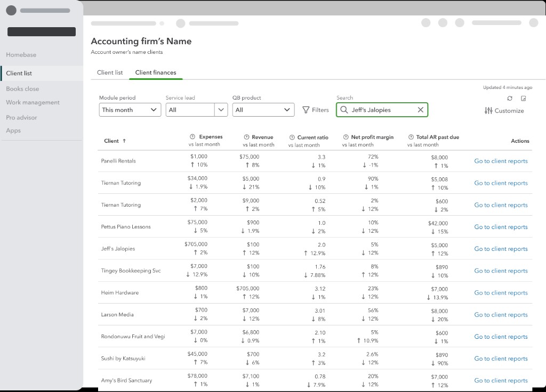The image size is (546, 392).
Task: Click the round avatar at sidebar top
Action: click(x=11, y=11)
